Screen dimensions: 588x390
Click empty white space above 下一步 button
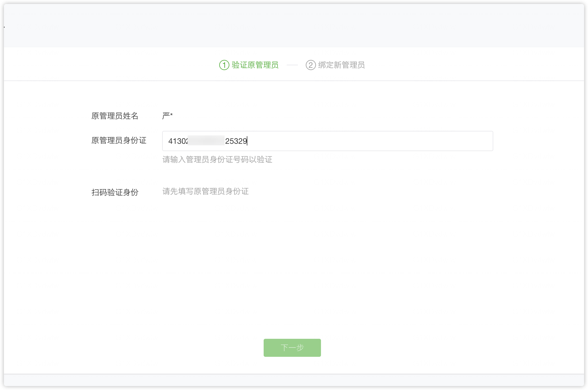coord(292,281)
